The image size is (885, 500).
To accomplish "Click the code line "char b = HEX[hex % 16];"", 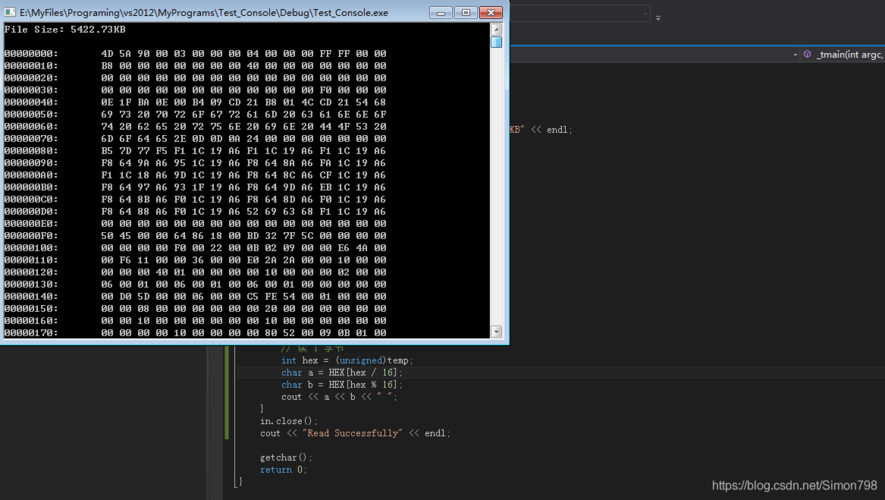I will click(x=342, y=385).
